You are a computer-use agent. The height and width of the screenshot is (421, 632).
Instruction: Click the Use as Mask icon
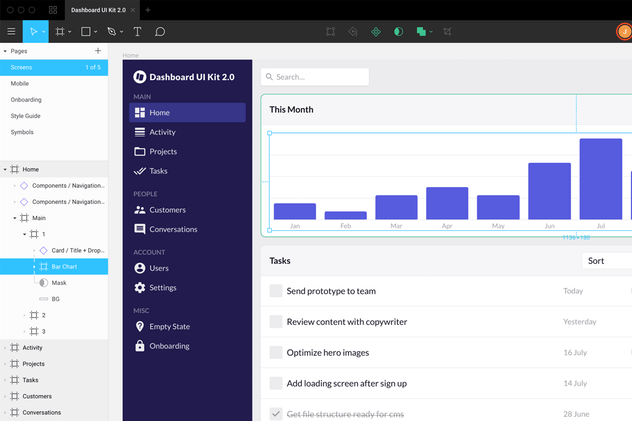coord(398,31)
